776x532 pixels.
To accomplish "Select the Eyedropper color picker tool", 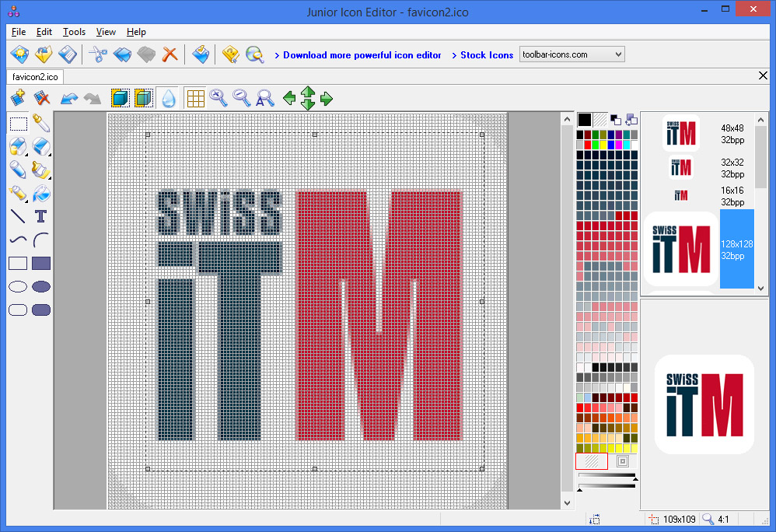I will (x=40, y=123).
